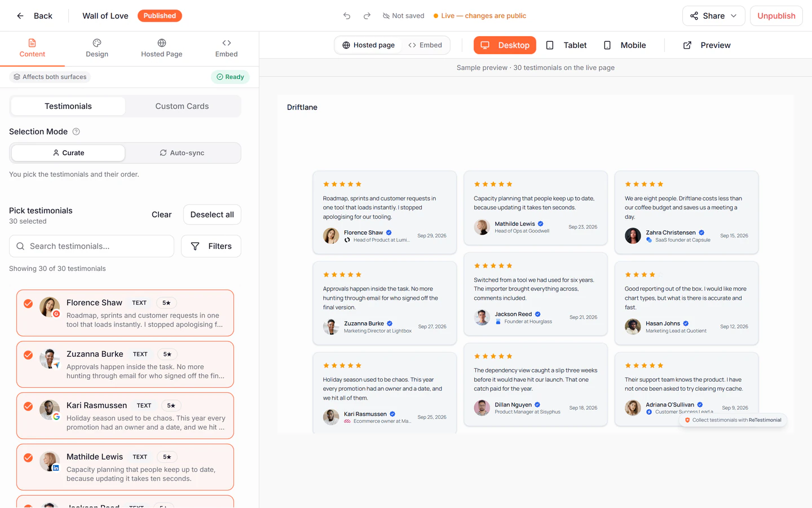Viewport: 812px width, 508px height.
Task: Click the Preview external-link icon
Action: tap(687, 45)
